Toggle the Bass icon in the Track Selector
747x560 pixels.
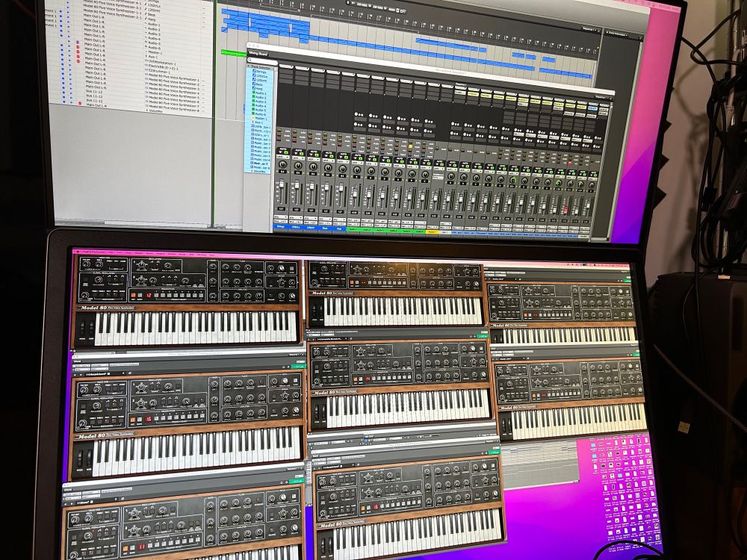pos(254,84)
